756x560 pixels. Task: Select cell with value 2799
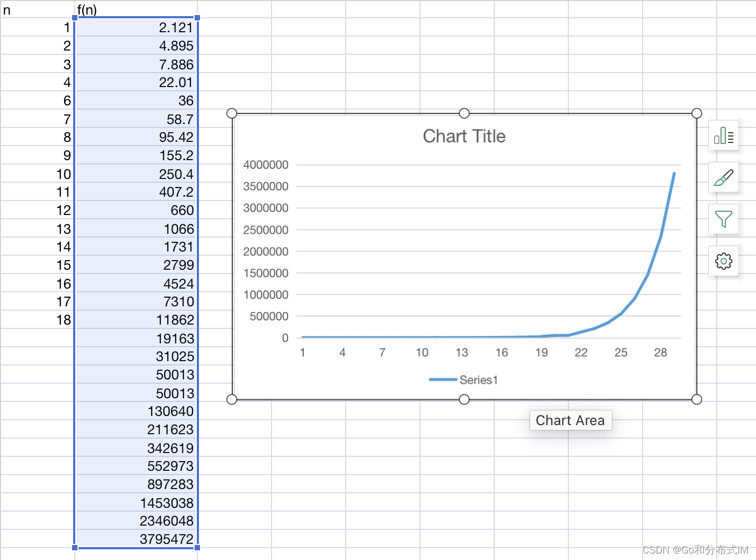[x=136, y=265]
